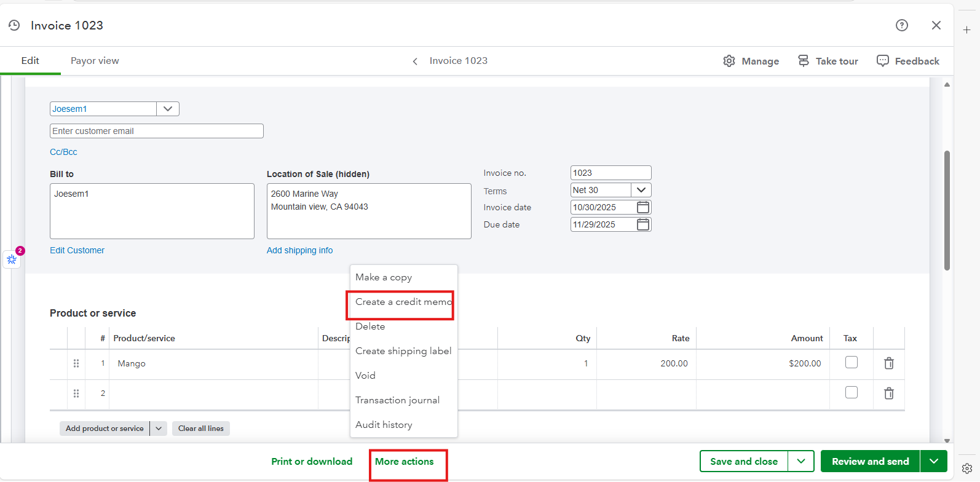Switch to the Payor view tab
The width and height of the screenshot is (980, 482).
[95, 61]
